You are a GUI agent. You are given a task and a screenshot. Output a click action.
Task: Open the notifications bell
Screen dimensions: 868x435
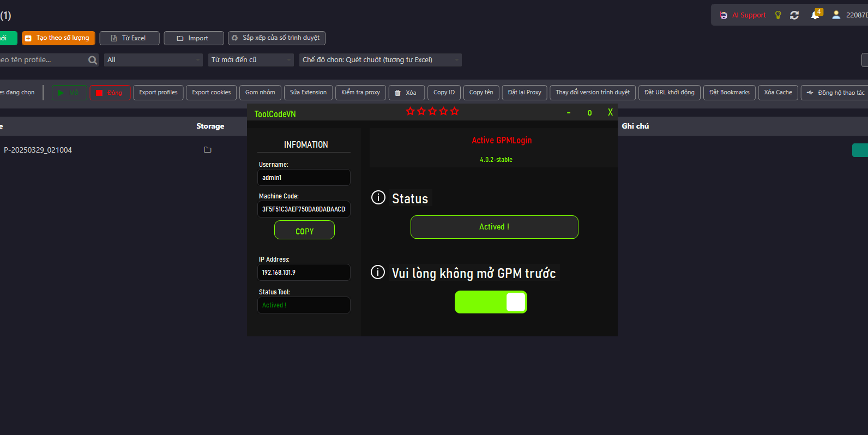(x=816, y=14)
